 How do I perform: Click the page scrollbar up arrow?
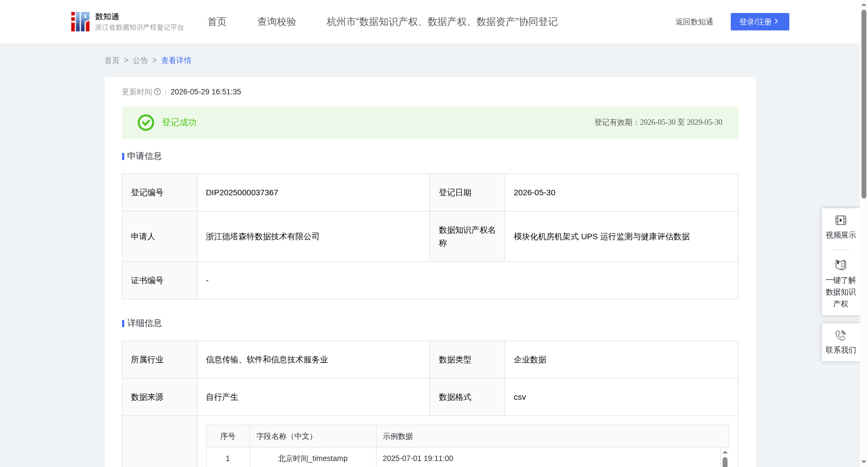tap(864, 4)
